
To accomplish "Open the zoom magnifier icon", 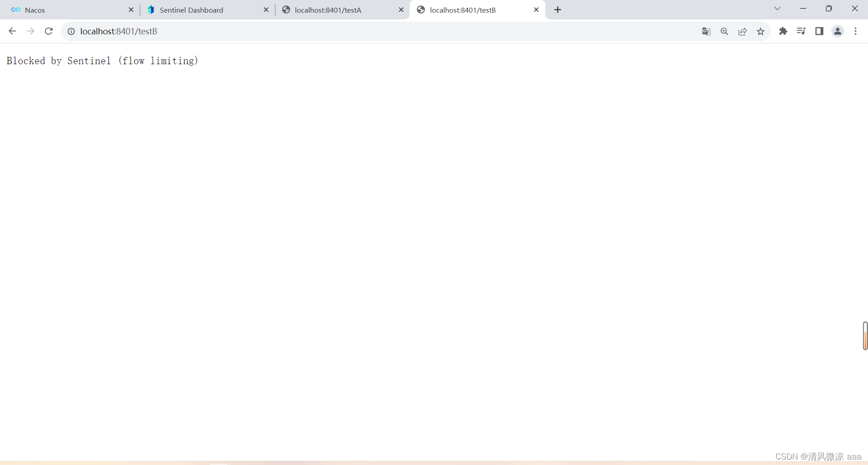I will (724, 31).
